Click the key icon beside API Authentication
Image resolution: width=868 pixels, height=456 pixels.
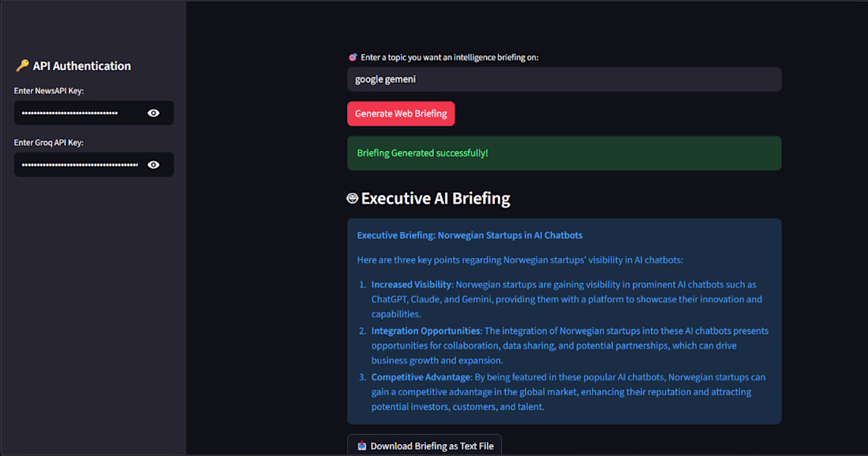click(x=22, y=65)
